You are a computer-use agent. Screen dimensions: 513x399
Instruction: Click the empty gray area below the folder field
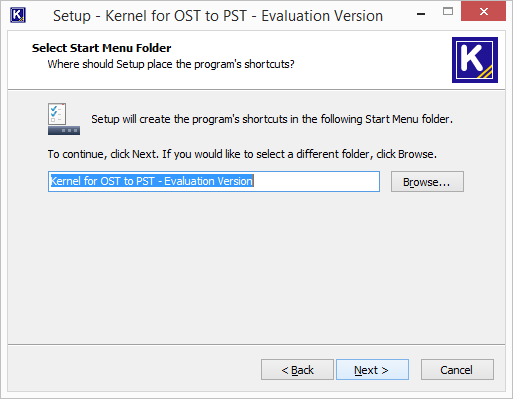256,267
